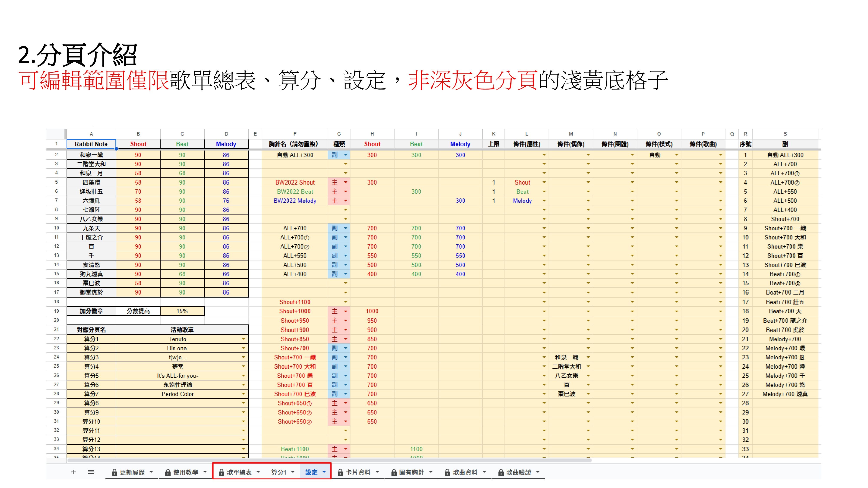
Task: Open the empty song dropdown for 算分13
Action: coord(243,449)
